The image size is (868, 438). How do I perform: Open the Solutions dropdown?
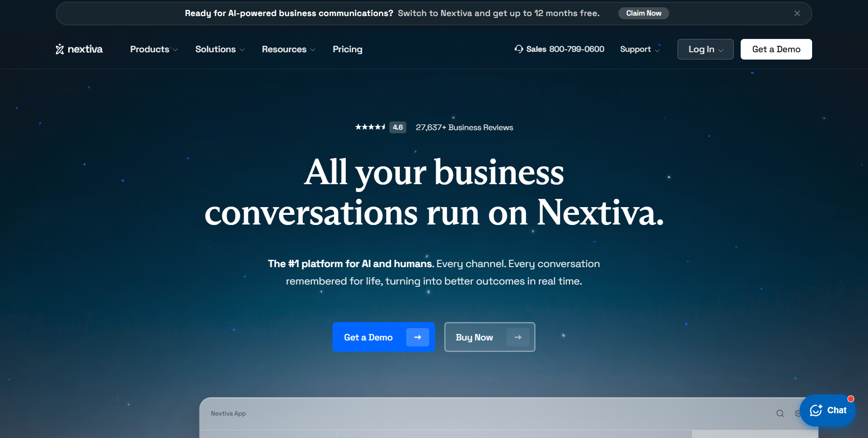(x=220, y=49)
